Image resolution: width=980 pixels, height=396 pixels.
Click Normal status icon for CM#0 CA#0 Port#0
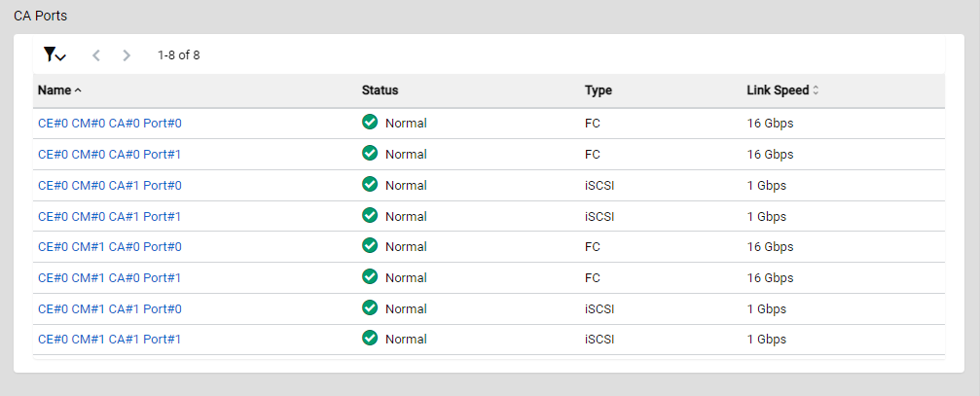point(370,123)
